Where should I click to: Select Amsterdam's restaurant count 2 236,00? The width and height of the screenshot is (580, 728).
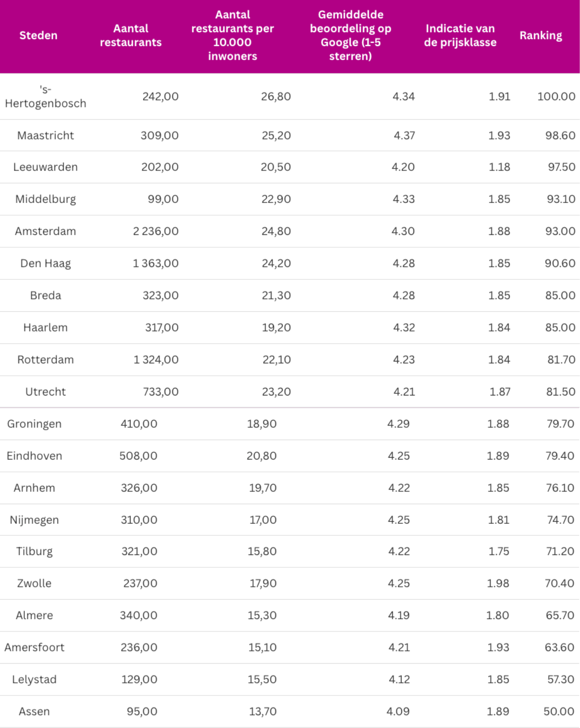156,231
